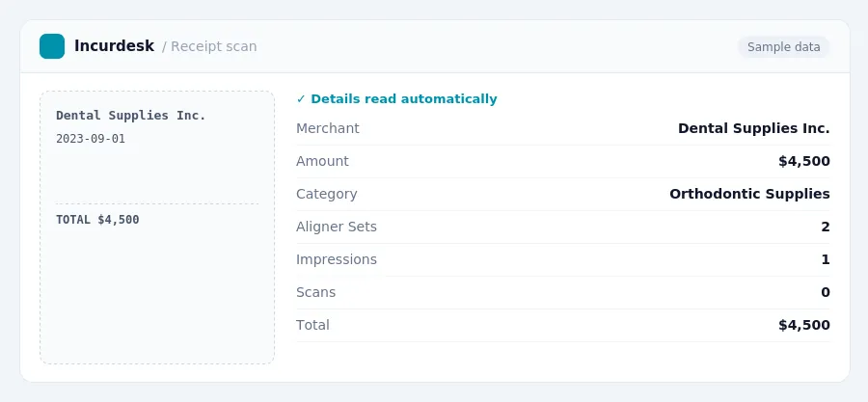Select the Scans label
The image size is (868, 402).
(315, 292)
